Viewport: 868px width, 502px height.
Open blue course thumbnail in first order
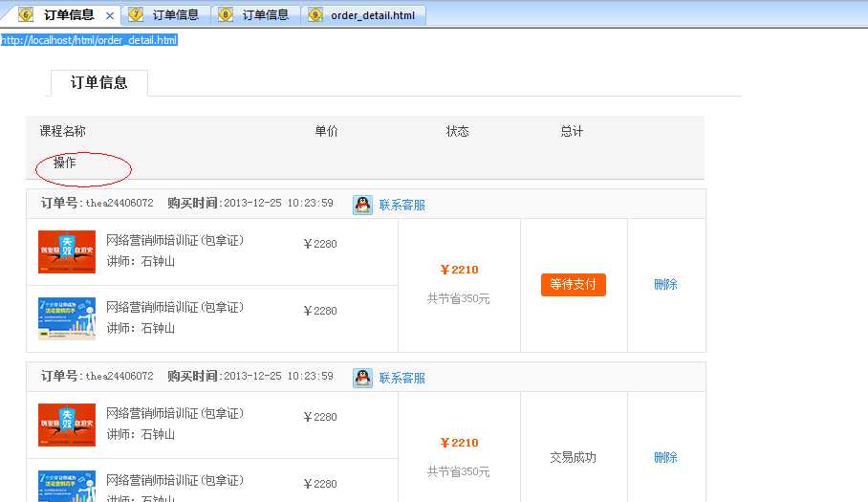67,318
